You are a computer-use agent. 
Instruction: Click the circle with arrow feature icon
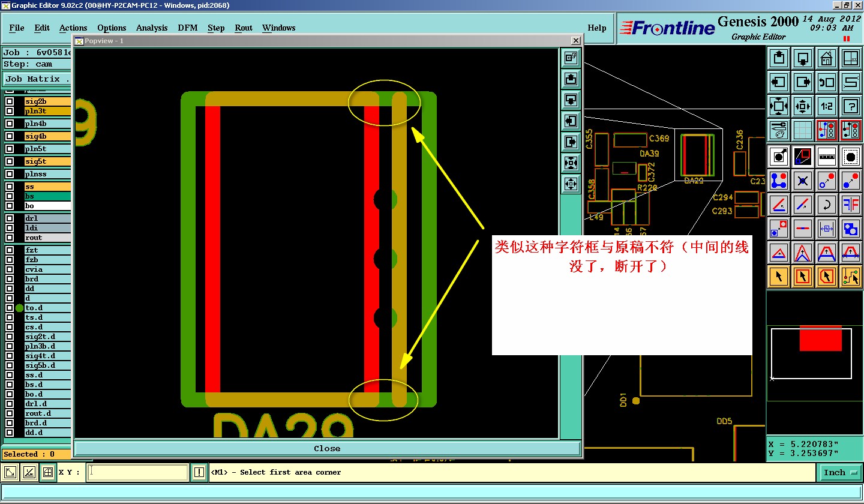779,157
